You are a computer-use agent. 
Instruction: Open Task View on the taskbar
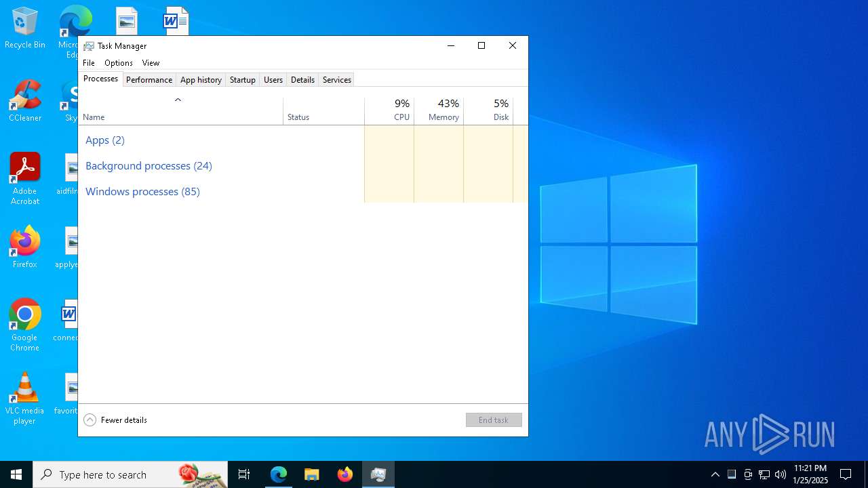[244, 474]
